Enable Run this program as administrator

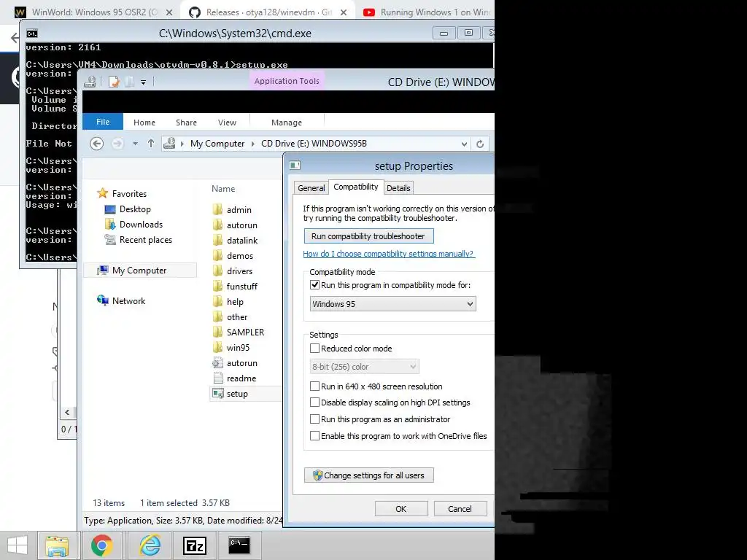pos(314,419)
